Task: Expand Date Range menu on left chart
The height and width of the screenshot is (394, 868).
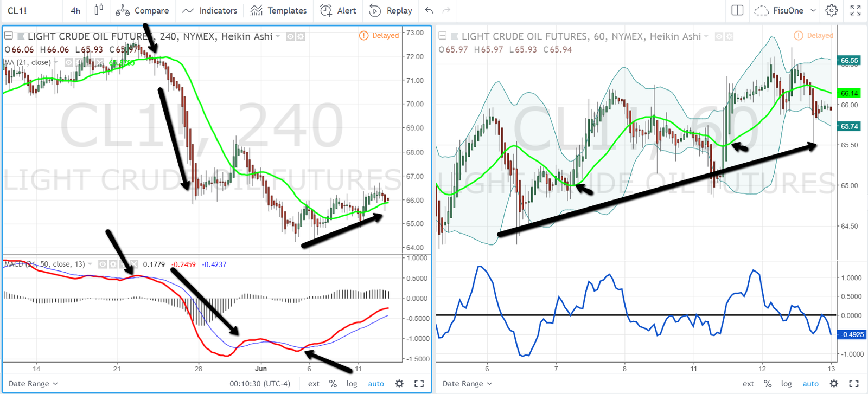Action: point(33,384)
